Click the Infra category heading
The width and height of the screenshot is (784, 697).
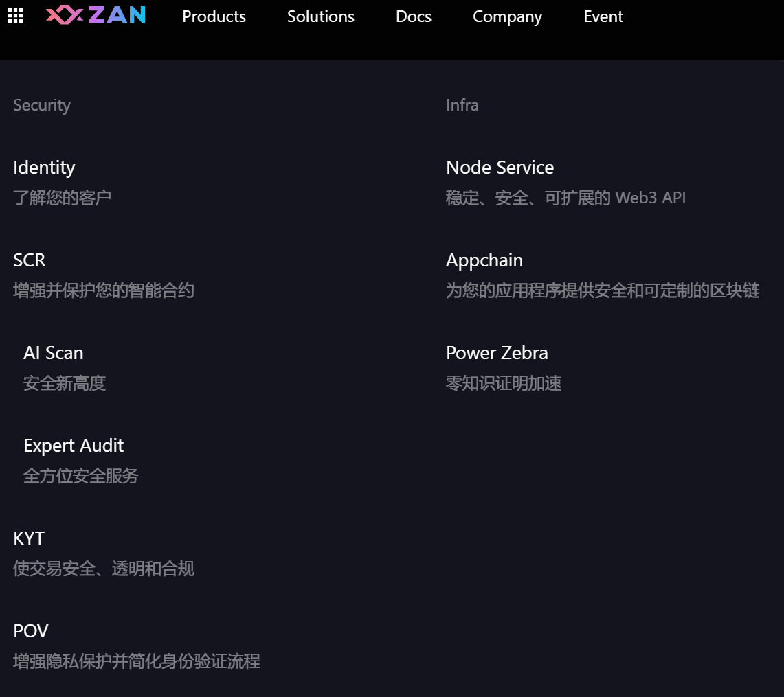click(462, 105)
